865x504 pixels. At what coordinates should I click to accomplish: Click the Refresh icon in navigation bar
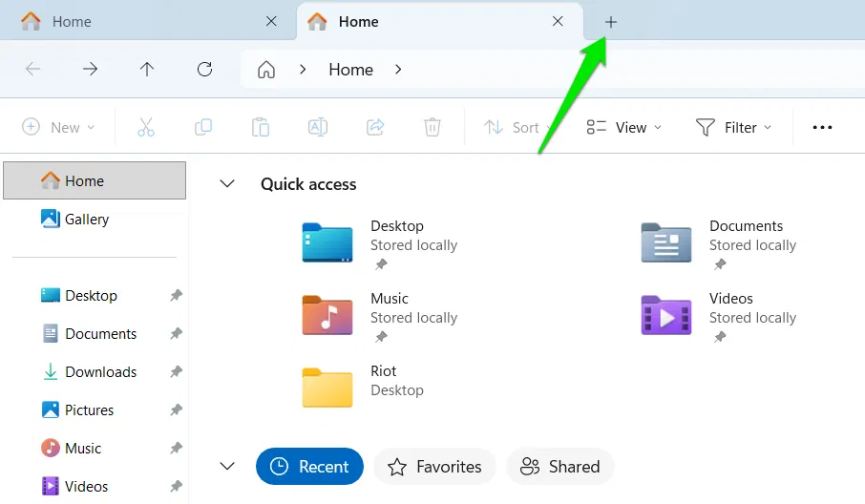tap(204, 69)
